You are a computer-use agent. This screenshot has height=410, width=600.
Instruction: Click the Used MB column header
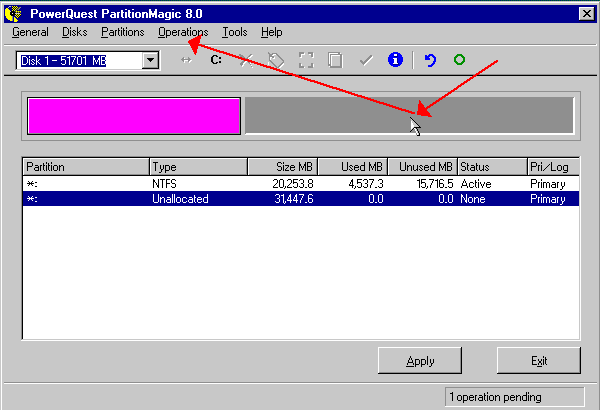pyautogui.click(x=352, y=167)
